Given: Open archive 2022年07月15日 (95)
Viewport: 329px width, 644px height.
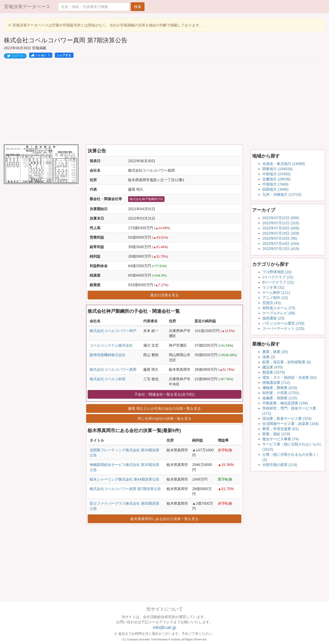Looking at the screenshot, I should (280, 238).
